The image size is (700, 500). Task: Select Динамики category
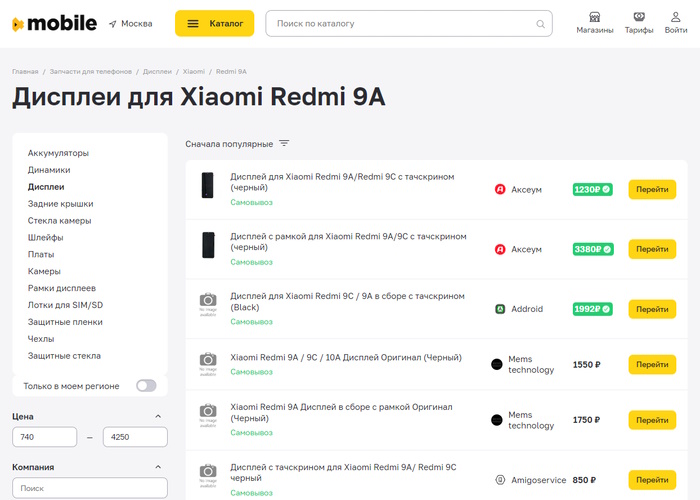[x=49, y=170]
